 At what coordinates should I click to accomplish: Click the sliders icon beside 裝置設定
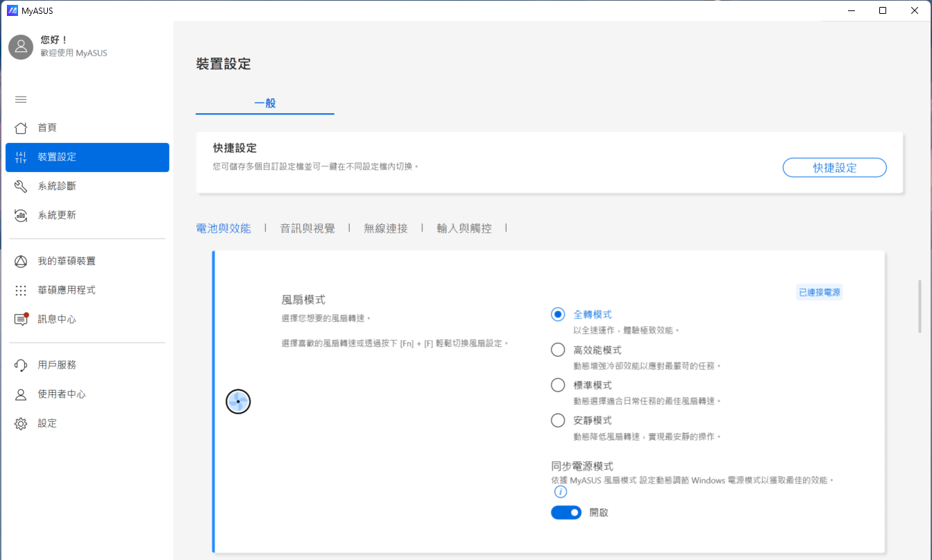coord(21,157)
